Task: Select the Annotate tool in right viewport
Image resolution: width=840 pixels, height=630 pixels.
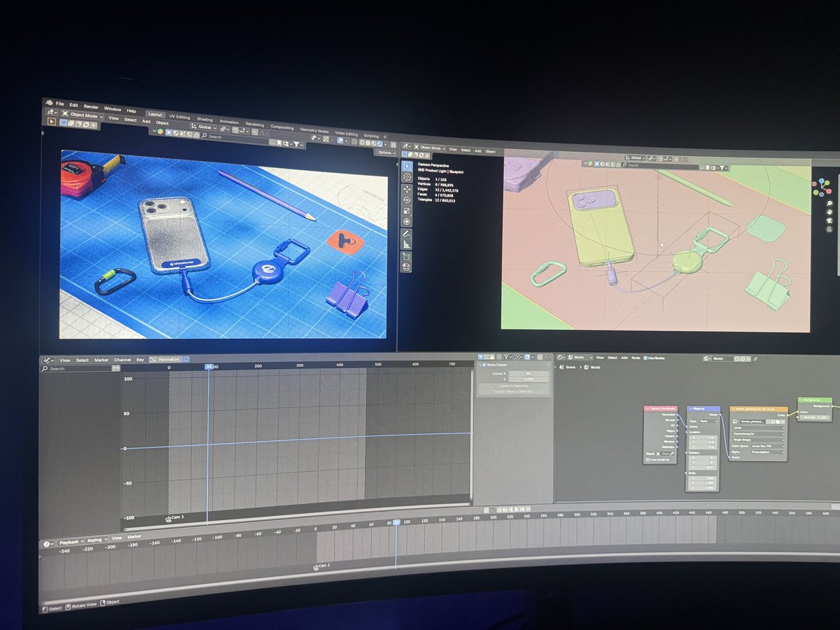Action: pos(407,234)
